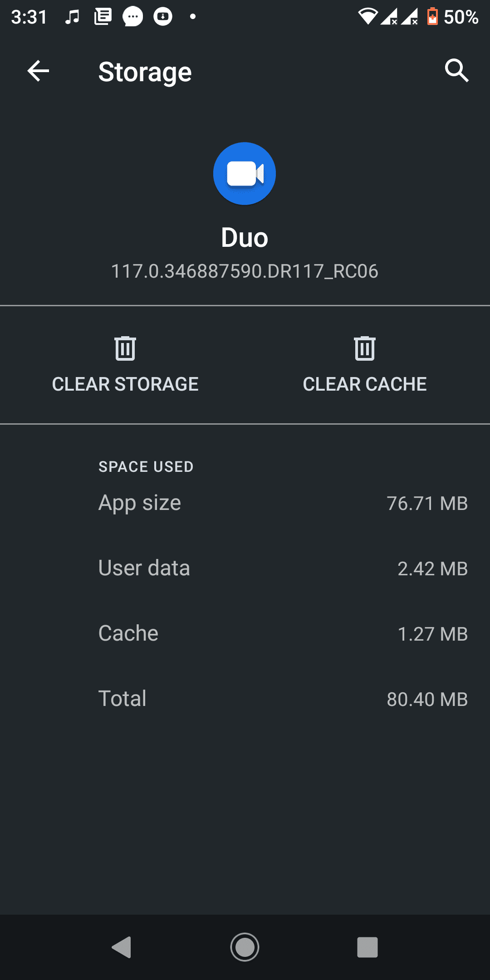Screen dimensions: 490x980
Task: Tap the back arrow icon
Action: (x=38, y=71)
